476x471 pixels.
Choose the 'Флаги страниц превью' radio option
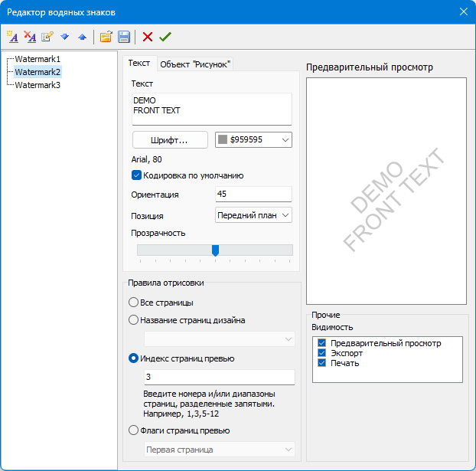[134, 430]
